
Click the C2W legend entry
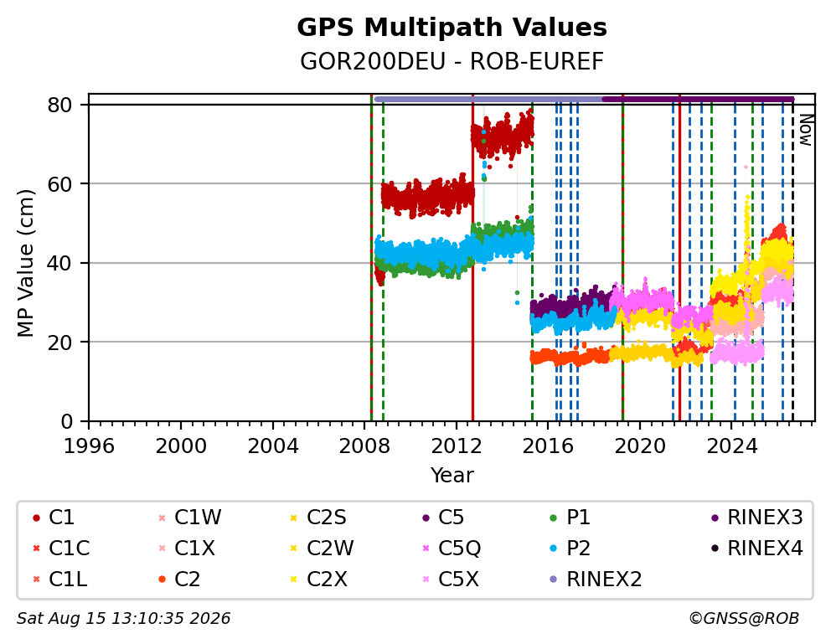(x=323, y=549)
